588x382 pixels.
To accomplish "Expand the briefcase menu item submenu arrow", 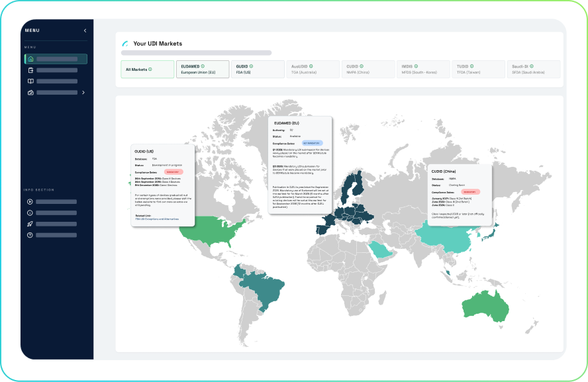I will (83, 93).
